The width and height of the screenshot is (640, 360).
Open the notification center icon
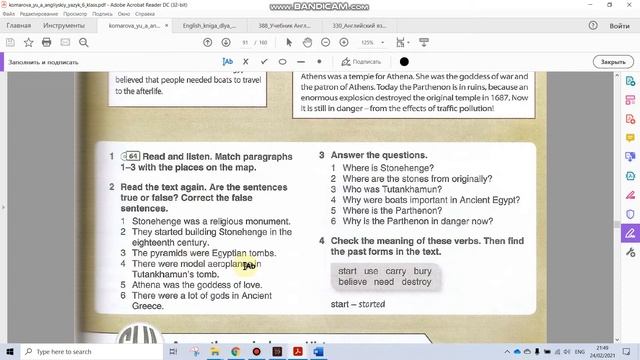point(627,351)
